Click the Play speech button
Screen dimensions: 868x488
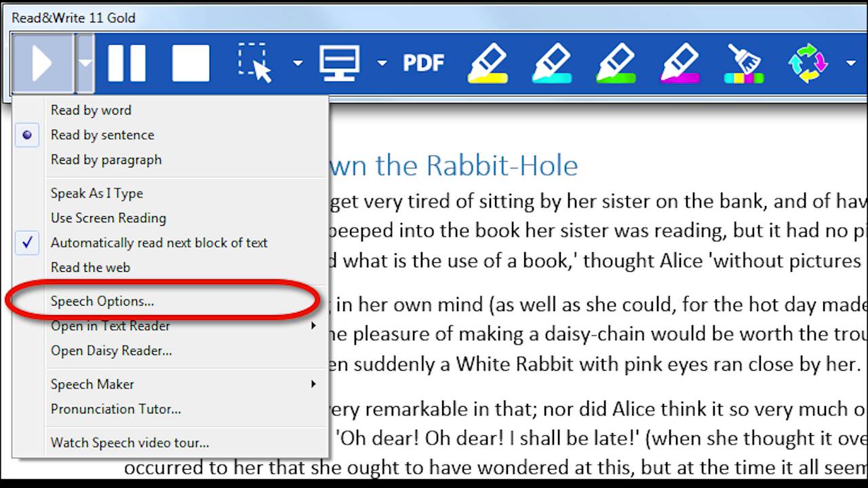(x=42, y=63)
